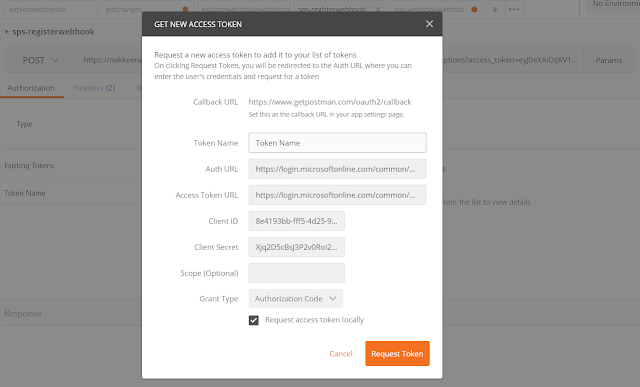Screen dimensions: 640x387
Task: Click the Request Token button
Action: tap(397, 354)
